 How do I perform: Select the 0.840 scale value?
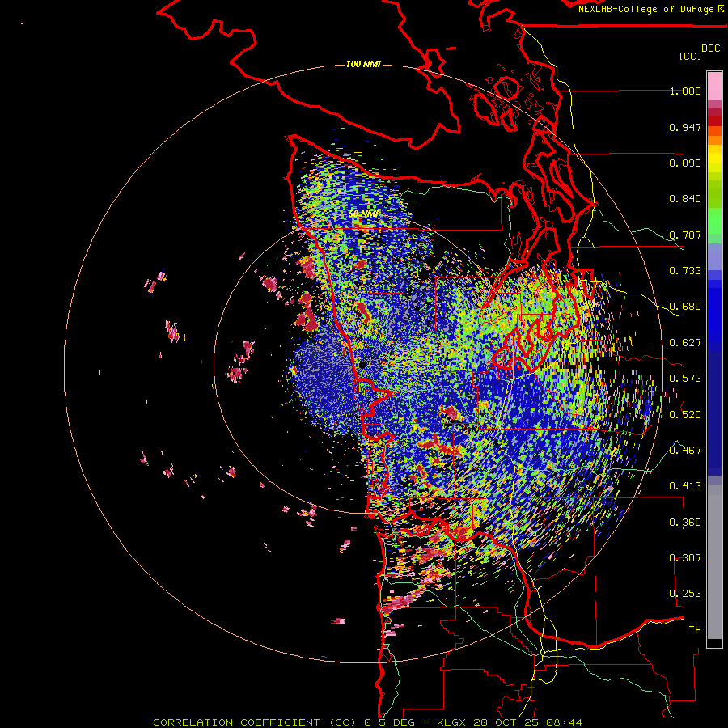(685, 199)
